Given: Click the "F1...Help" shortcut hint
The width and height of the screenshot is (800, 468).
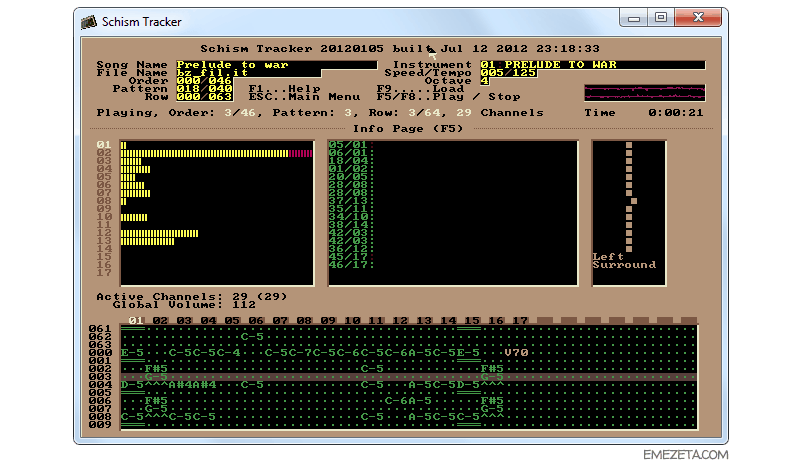Looking at the screenshot, I should tap(284, 89).
